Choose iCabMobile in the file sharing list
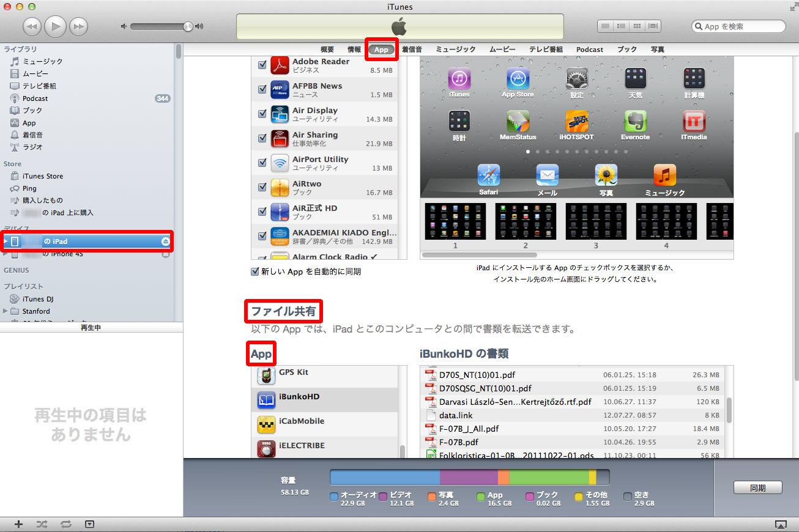The width and height of the screenshot is (799, 532). (325, 424)
